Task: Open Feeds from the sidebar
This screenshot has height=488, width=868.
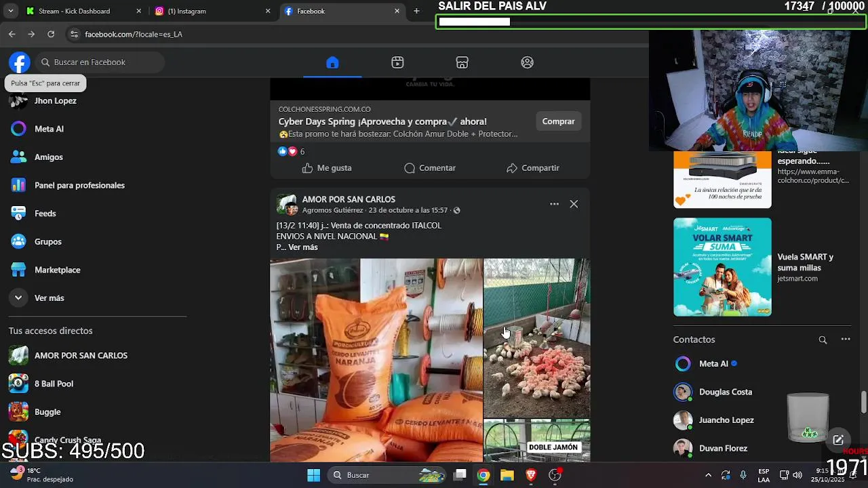Action: tap(45, 213)
